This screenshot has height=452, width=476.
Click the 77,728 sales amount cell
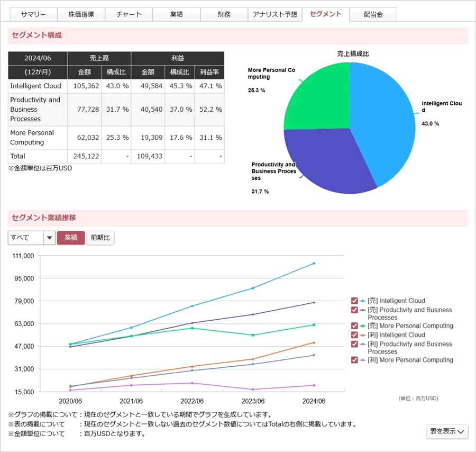coord(85,110)
